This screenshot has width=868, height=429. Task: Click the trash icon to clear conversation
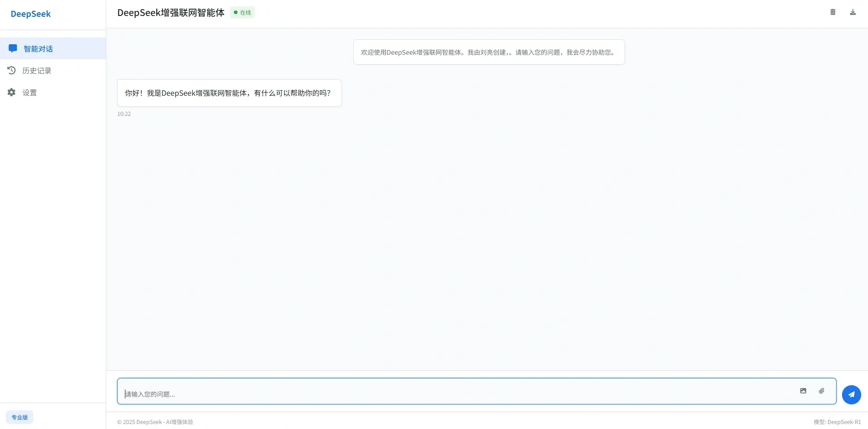point(833,12)
